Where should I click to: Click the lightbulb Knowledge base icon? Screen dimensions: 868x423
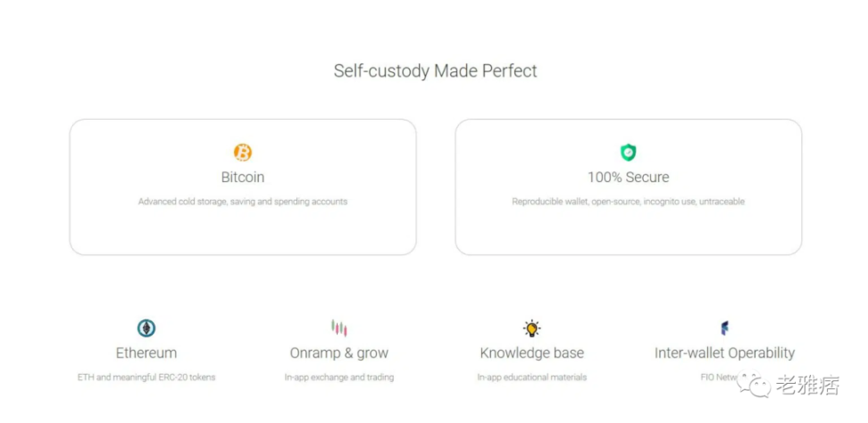(x=532, y=328)
